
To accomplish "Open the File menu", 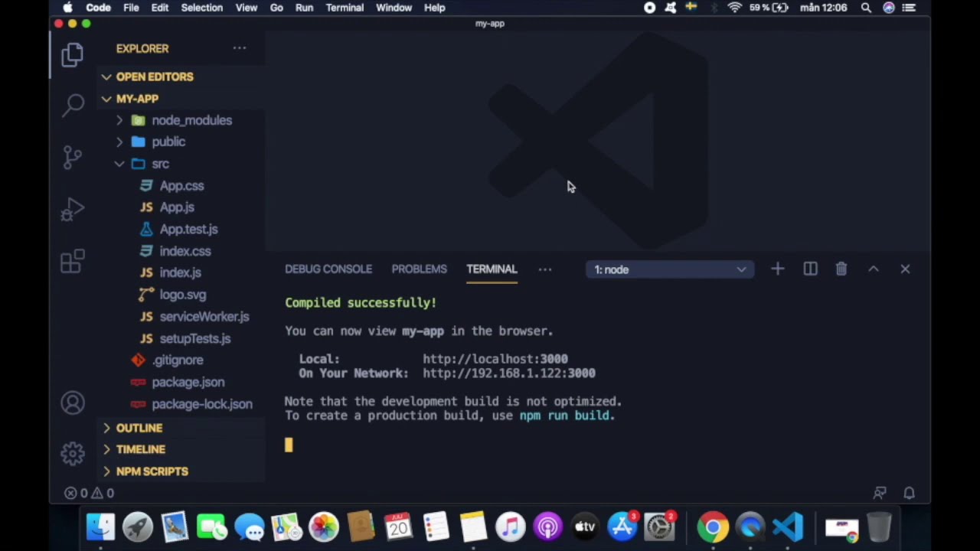I will click(131, 8).
